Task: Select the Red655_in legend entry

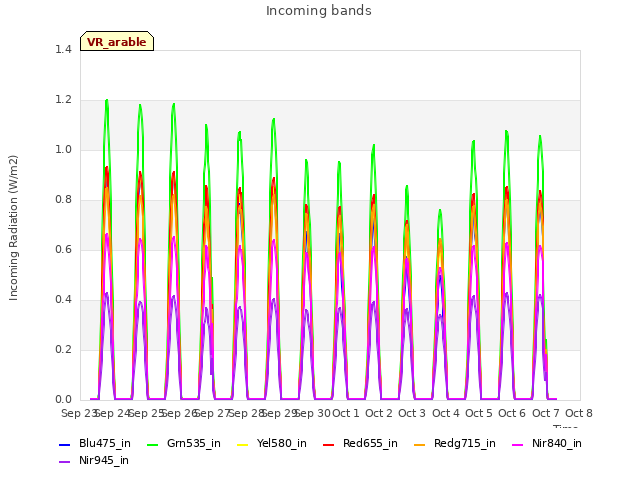Action: 360,444
